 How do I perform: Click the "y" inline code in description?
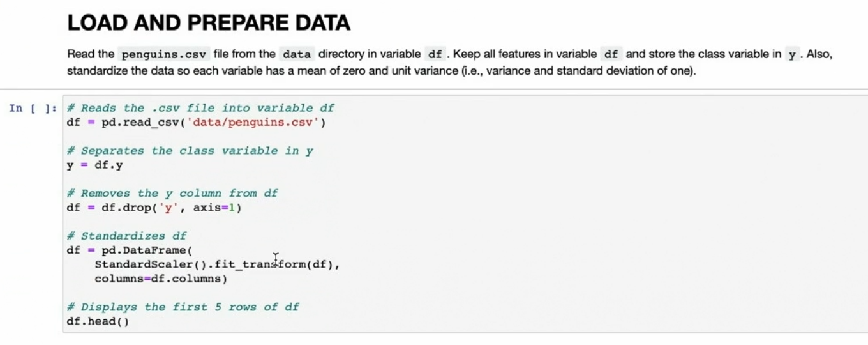792,54
